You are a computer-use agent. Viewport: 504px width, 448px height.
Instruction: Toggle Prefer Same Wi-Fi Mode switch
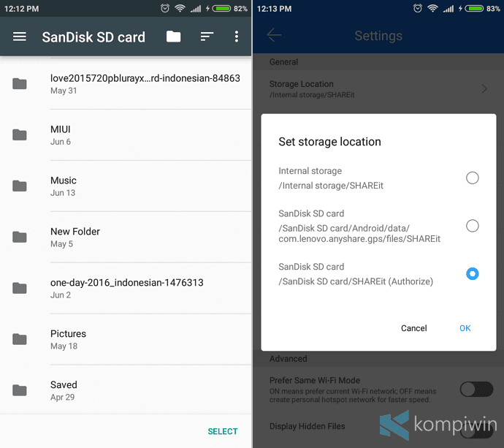click(476, 390)
